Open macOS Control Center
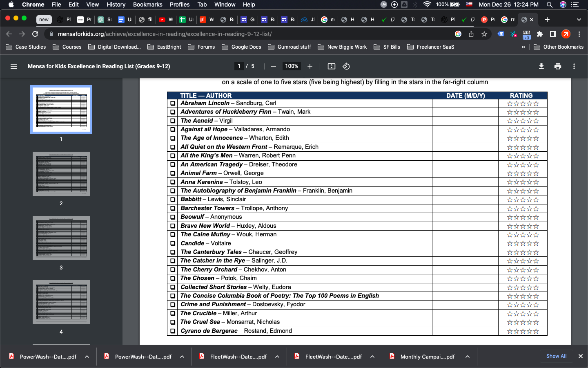 point(575,4)
